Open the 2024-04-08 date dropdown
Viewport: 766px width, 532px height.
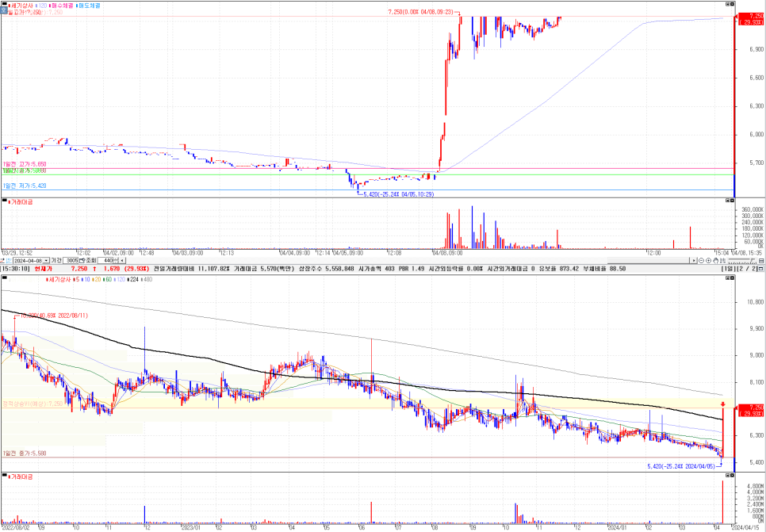[x=46, y=261]
